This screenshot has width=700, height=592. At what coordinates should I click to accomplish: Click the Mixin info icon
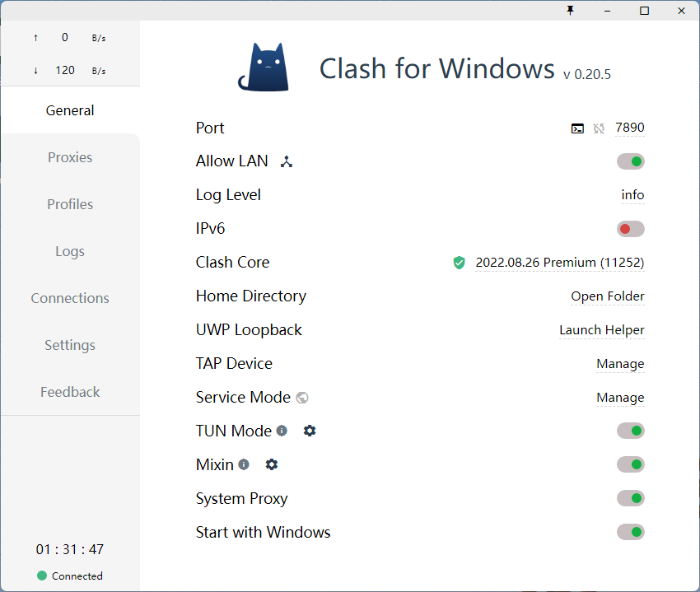(244, 464)
